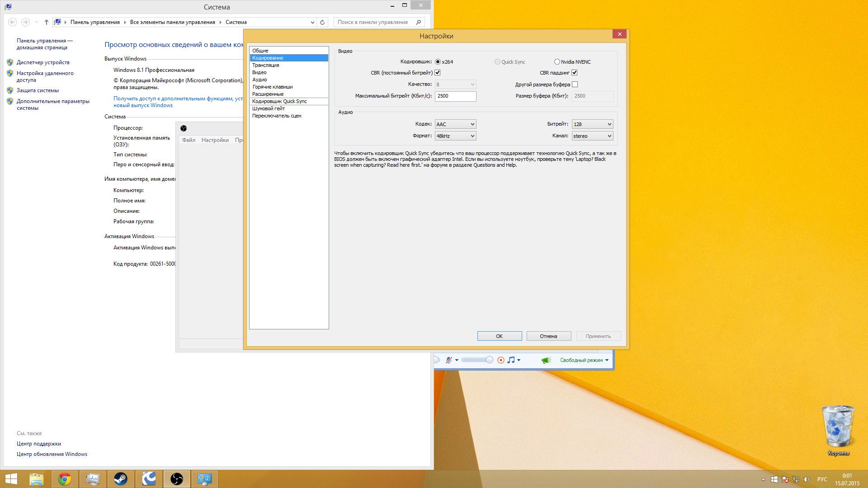Toggle the CBR паддинг checkbox
This screenshot has width=868, height=488.
click(x=575, y=73)
